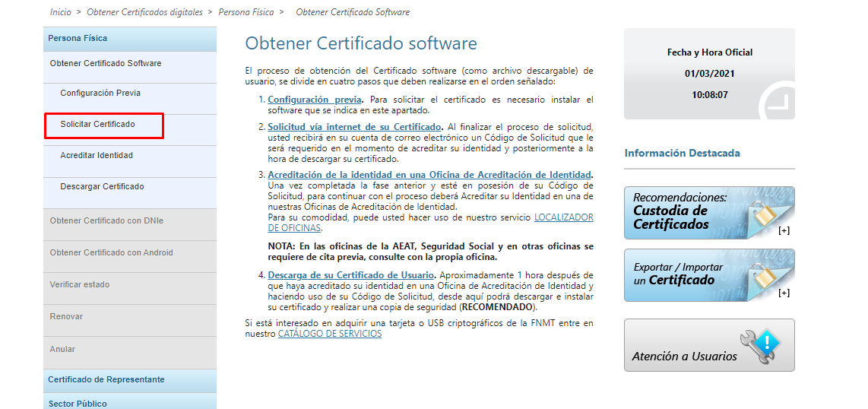
Task: Follow Descarga de su Certificado de Usuario link
Action: 351,275
